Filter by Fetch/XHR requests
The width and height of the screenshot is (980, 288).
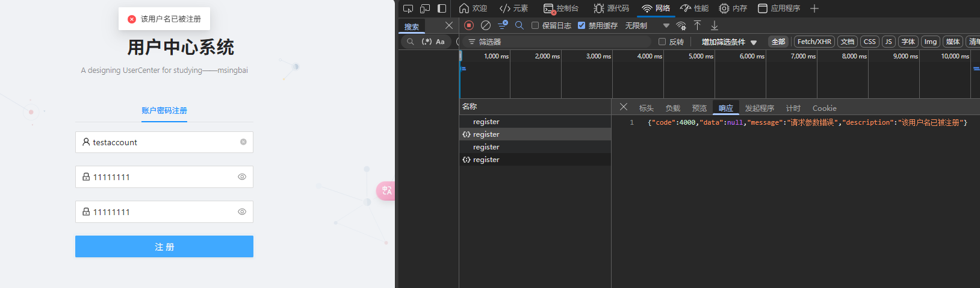tap(814, 42)
